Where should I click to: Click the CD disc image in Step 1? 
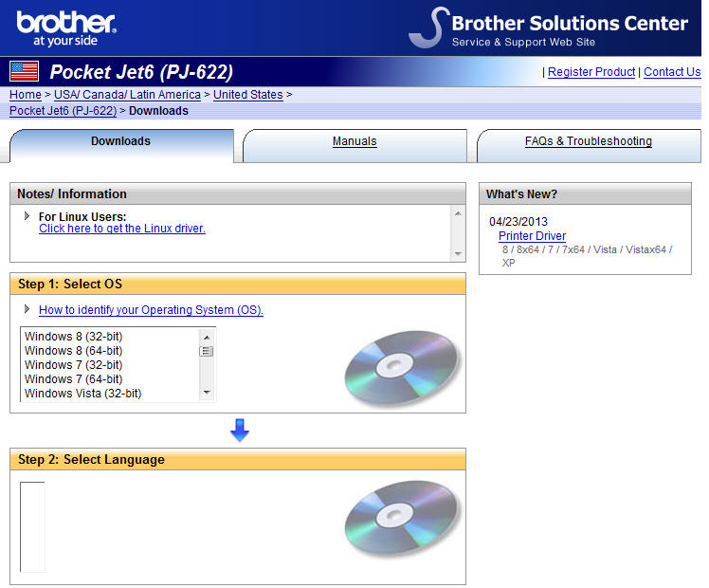(x=402, y=368)
